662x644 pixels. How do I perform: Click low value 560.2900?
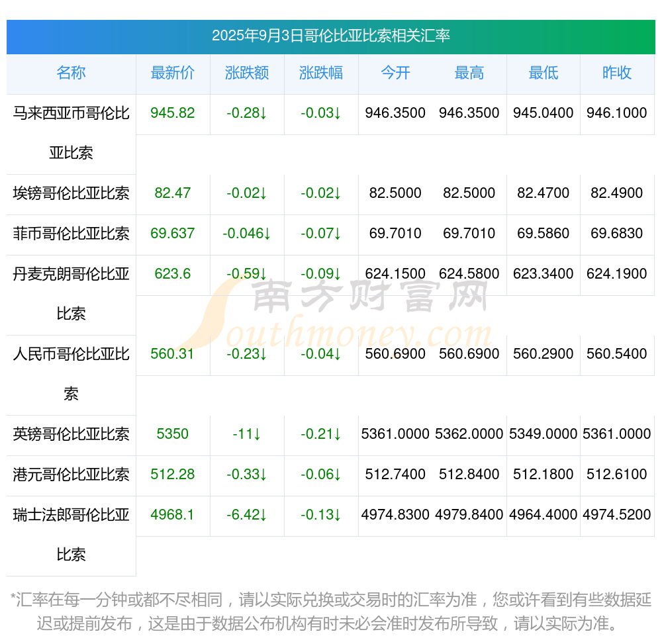(x=544, y=354)
